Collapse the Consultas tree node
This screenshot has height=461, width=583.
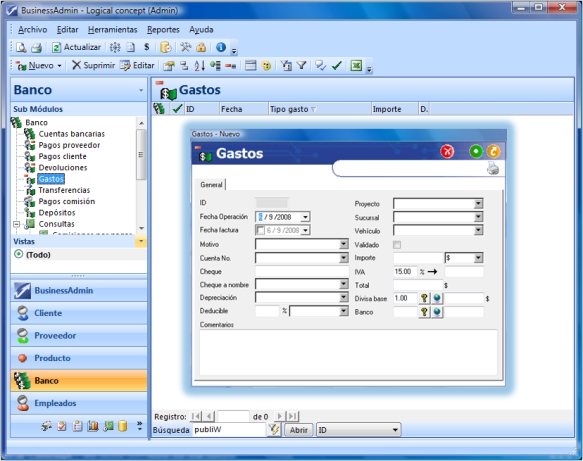click(16, 224)
